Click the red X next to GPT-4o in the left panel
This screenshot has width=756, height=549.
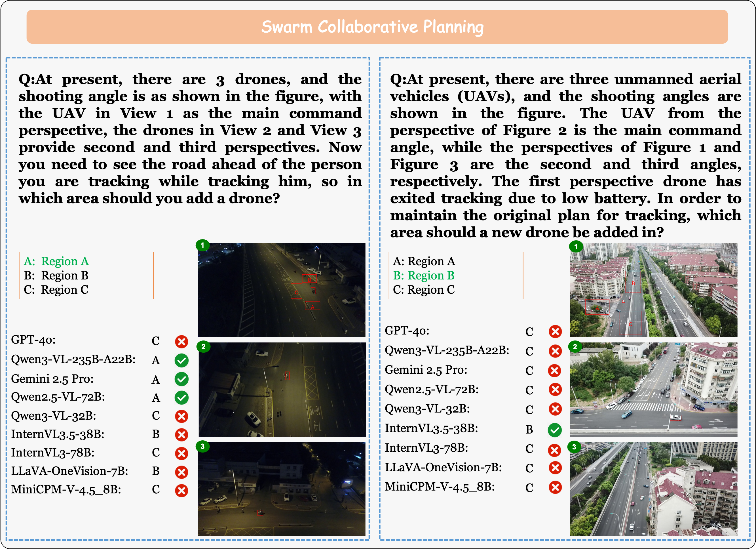[x=182, y=342]
